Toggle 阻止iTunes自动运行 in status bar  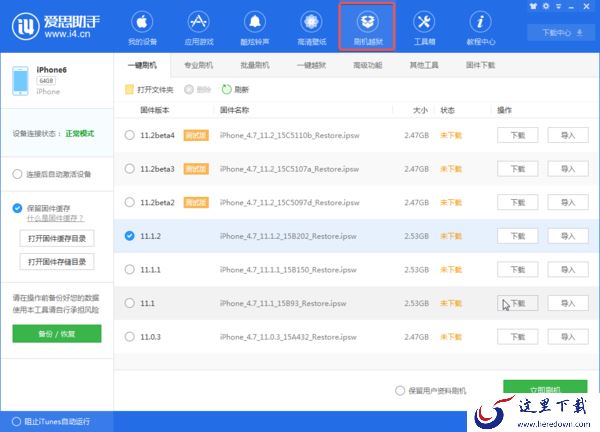[x=16, y=422]
